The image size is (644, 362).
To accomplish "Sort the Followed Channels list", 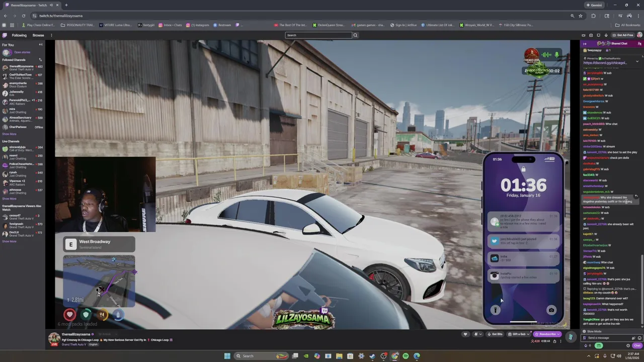I will pyautogui.click(x=41, y=60).
